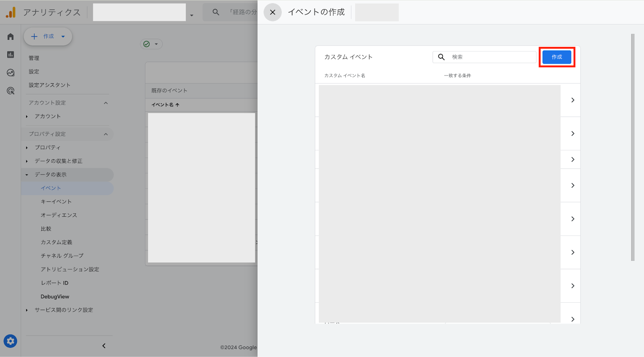Open 比較 in the sidebar
The width and height of the screenshot is (644, 357).
(x=46, y=229)
